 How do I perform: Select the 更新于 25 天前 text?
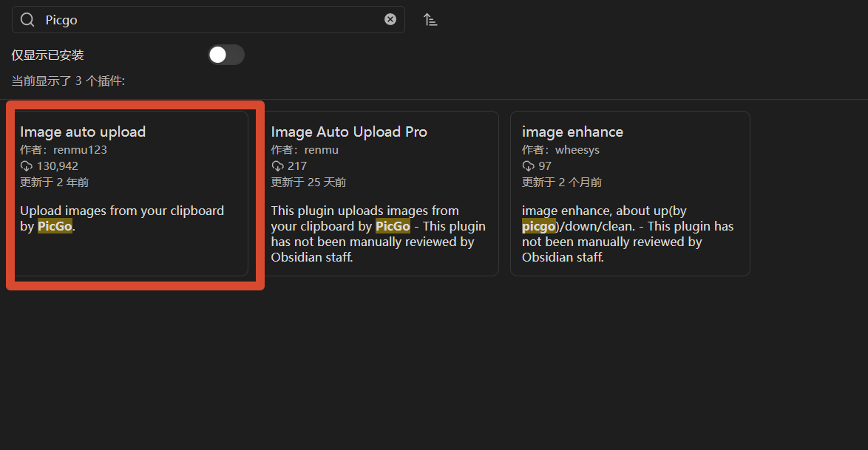[x=308, y=182]
